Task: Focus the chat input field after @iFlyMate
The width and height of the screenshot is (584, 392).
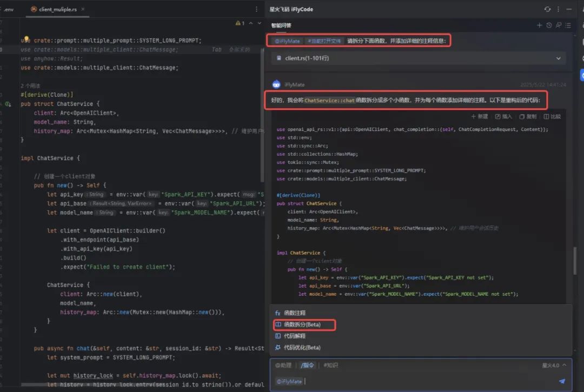Action: [x=430, y=381]
